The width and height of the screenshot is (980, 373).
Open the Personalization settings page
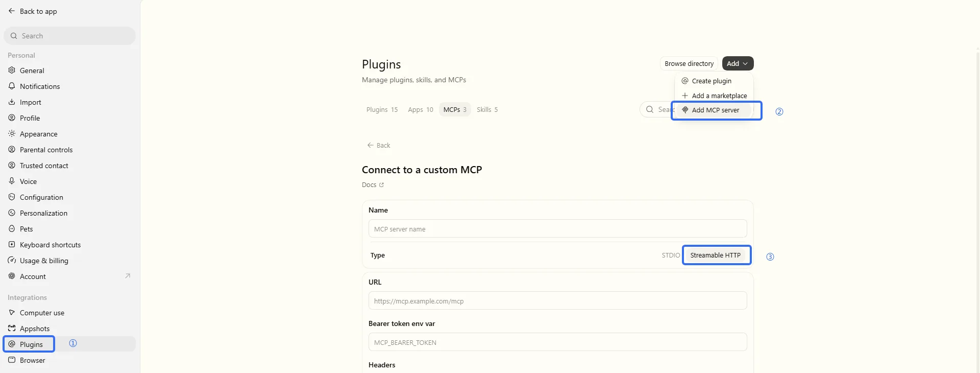[x=69, y=213]
